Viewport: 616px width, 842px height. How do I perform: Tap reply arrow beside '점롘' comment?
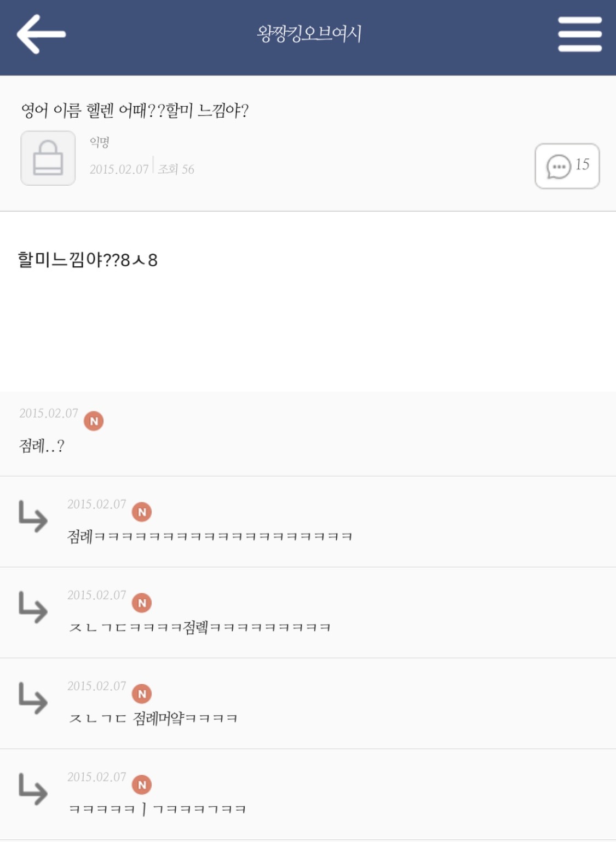[x=33, y=607]
